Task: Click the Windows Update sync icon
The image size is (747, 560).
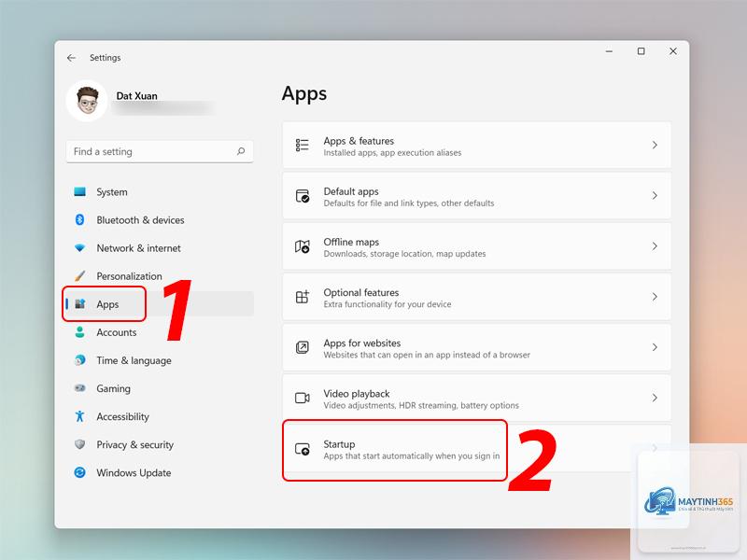Action: (x=80, y=472)
